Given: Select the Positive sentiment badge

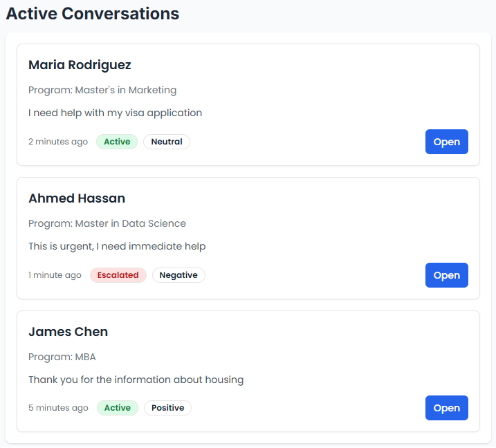Looking at the screenshot, I should click(x=167, y=408).
